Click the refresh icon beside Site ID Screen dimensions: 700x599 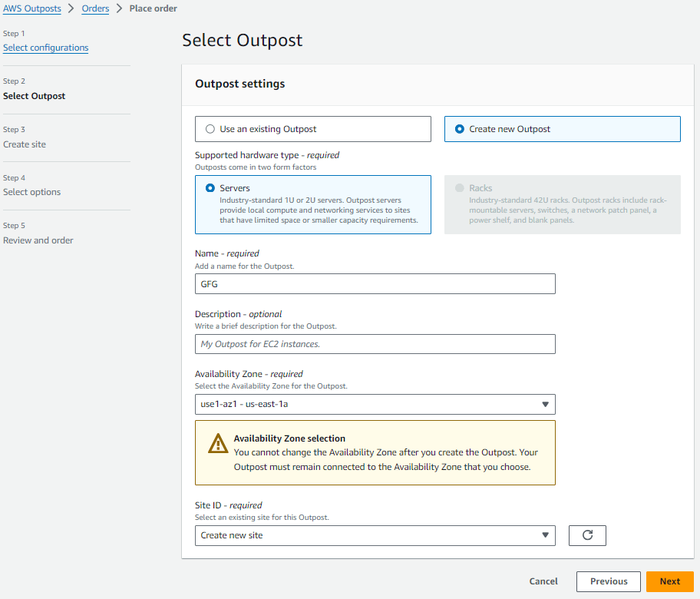pyautogui.click(x=587, y=535)
